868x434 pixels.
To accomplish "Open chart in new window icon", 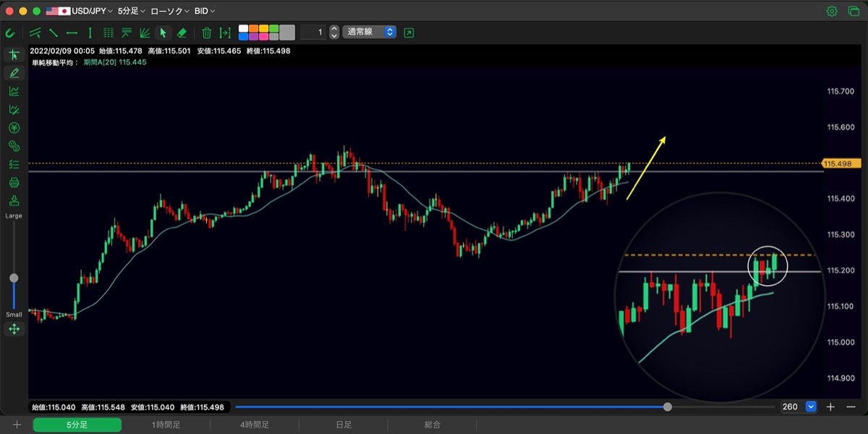I will point(409,33).
